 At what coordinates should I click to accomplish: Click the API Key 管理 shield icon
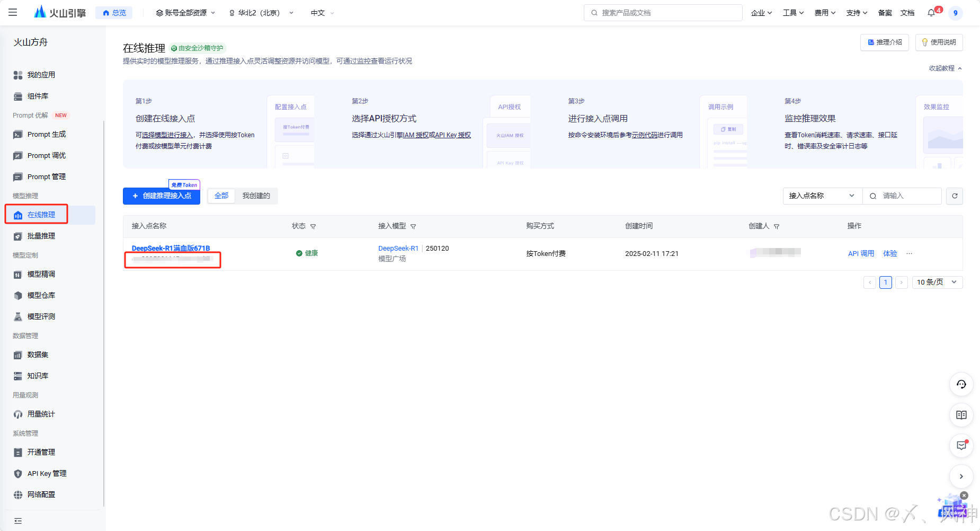[x=18, y=474]
